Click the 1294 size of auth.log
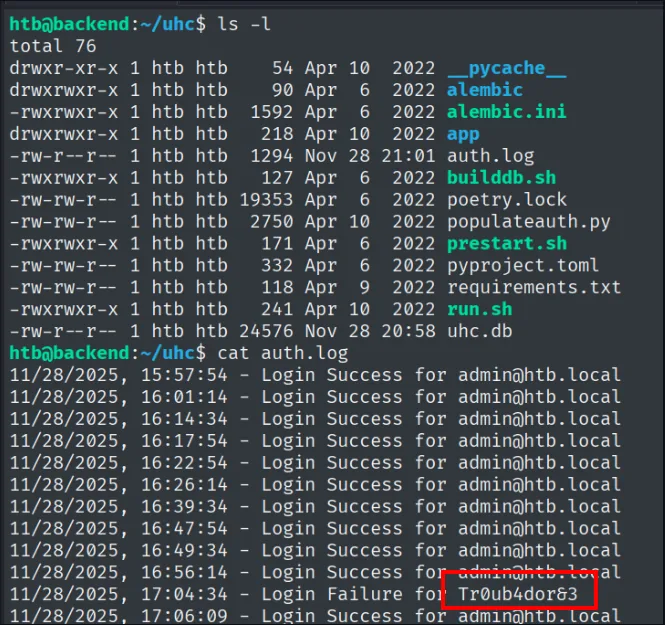 pos(271,156)
